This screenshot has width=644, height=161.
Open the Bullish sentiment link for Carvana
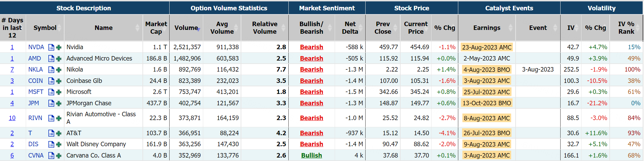311,155
